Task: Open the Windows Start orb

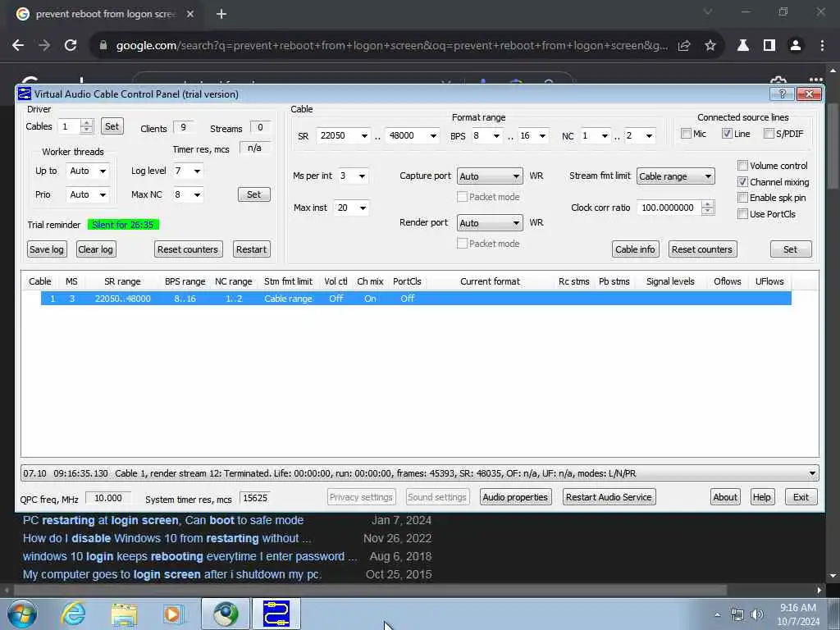Action: click(x=22, y=614)
